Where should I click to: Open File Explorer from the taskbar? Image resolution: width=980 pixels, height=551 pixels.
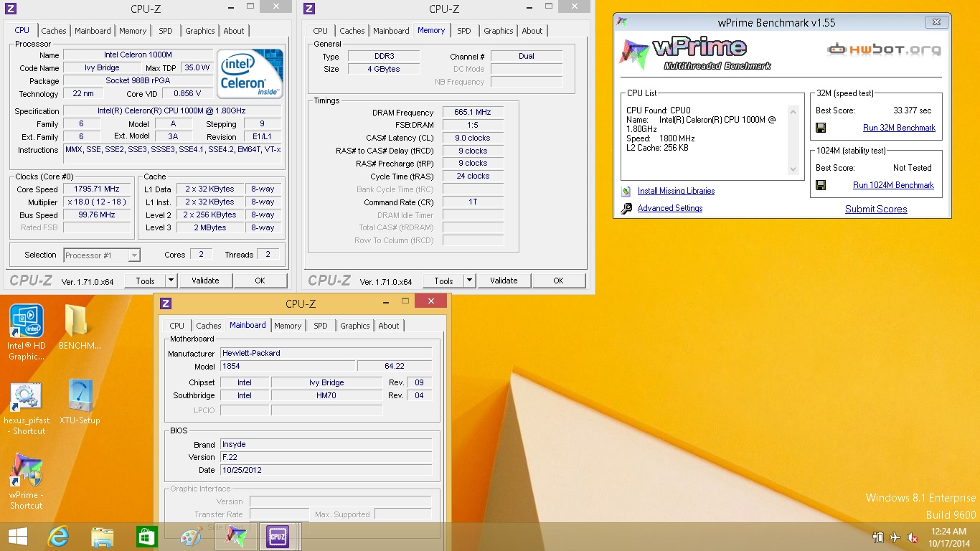(103, 537)
